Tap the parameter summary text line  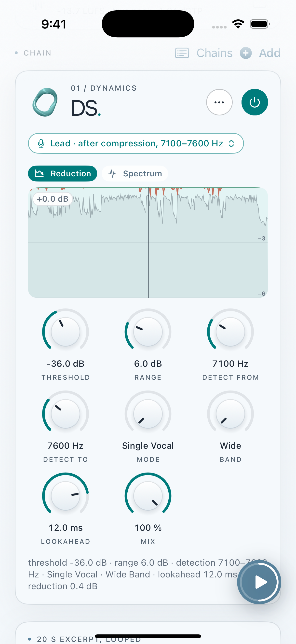[147, 574]
